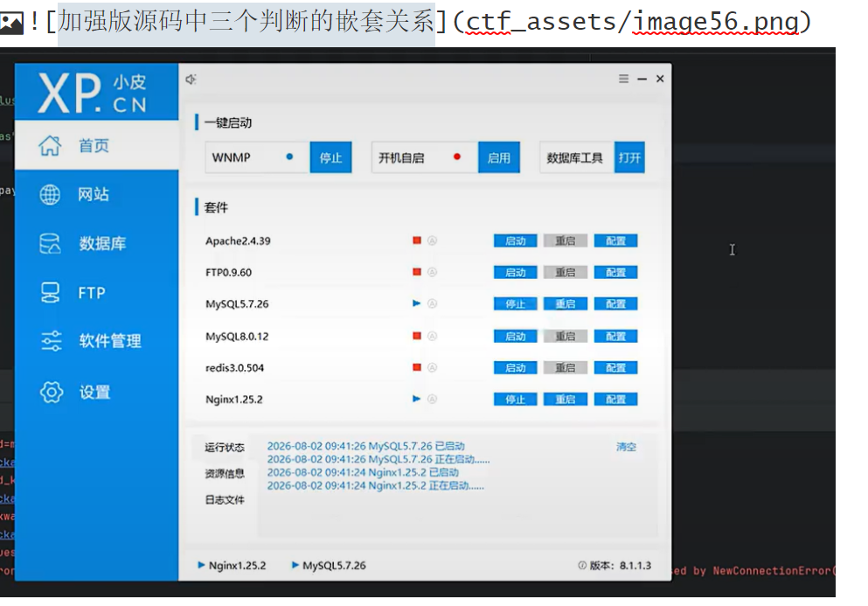The width and height of the screenshot is (868, 606).
Task: Click the gear icon beside 设置
Action: click(52, 392)
